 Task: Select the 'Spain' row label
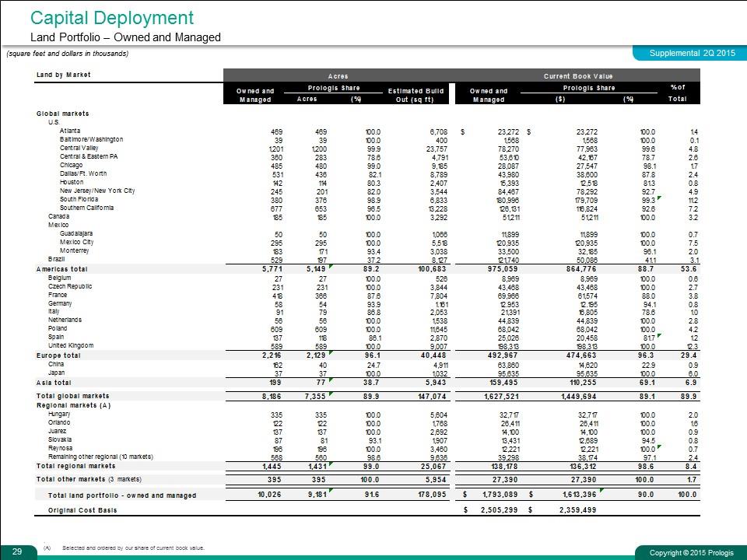[x=56, y=337]
